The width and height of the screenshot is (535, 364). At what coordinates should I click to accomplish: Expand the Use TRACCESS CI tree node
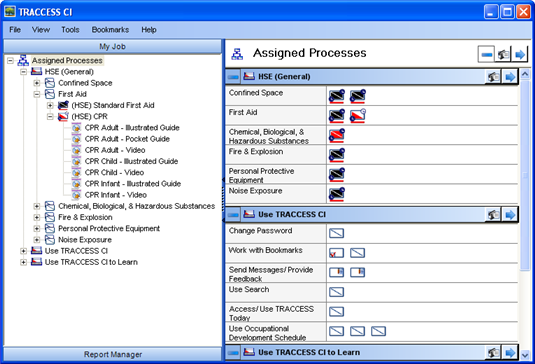pos(23,251)
